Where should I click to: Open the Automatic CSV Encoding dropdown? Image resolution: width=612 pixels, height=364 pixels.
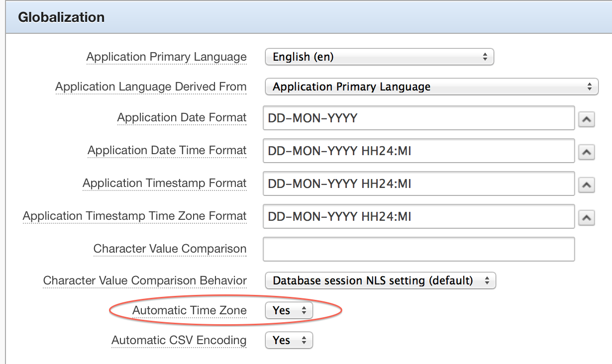tap(289, 340)
